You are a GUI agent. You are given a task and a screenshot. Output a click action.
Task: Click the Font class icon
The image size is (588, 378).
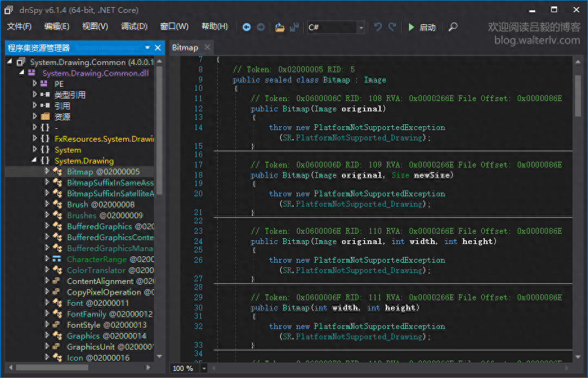pos(57,303)
